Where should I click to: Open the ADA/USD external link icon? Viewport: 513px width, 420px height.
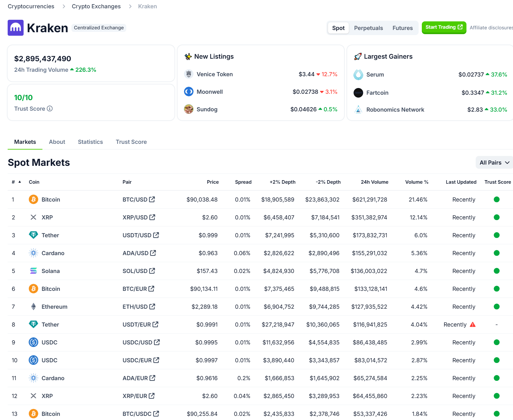153,253
